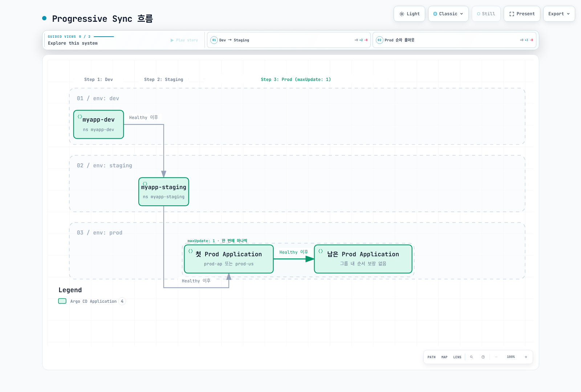Click the Play story triangle icon
This screenshot has width=581, height=392.
[x=172, y=40]
